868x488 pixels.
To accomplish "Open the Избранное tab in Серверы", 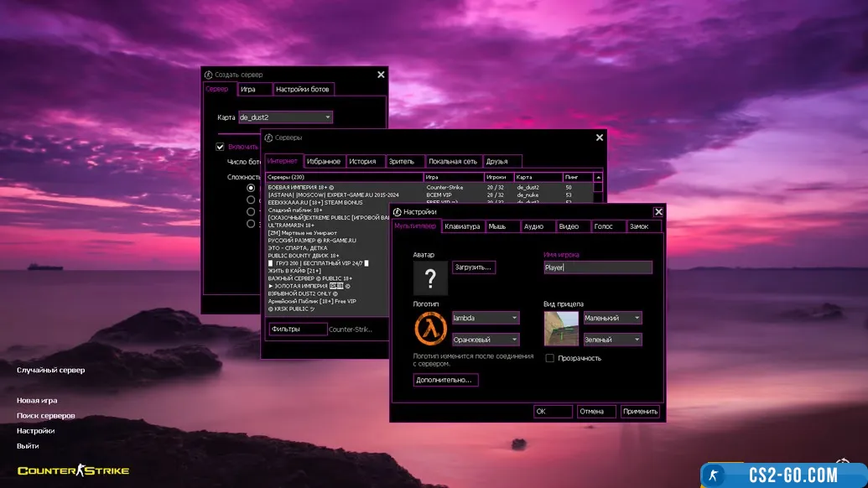I will pos(323,161).
